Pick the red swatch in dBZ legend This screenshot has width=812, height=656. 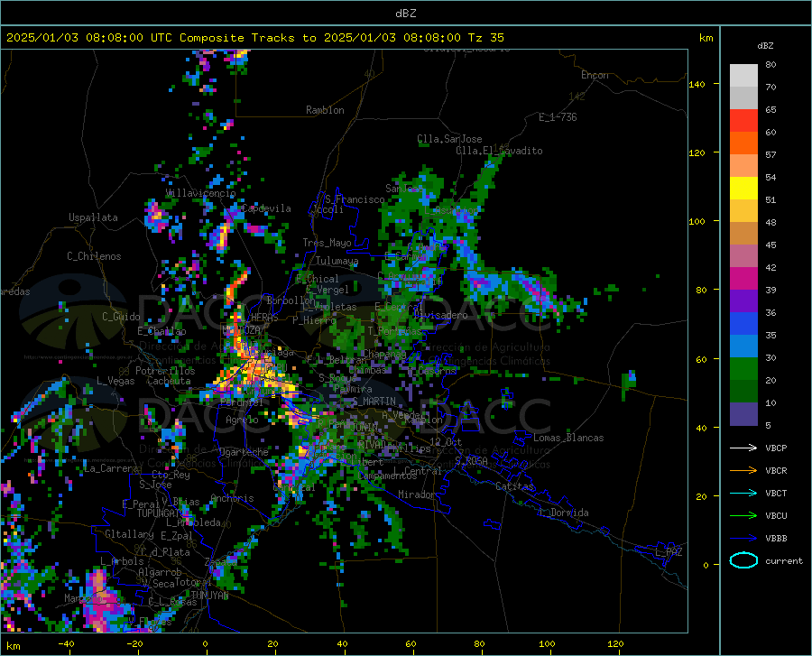click(x=743, y=121)
